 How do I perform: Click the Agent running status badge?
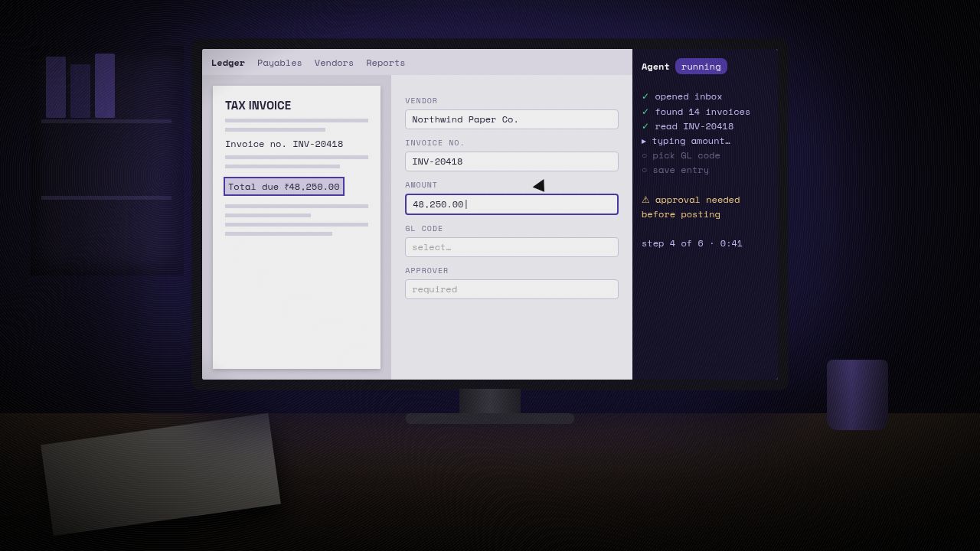(701, 67)
